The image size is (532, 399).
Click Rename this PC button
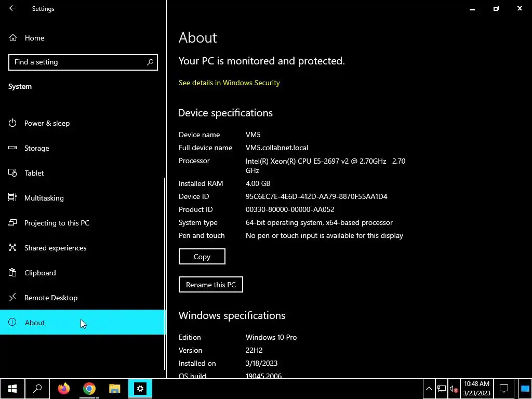[211, 284]
